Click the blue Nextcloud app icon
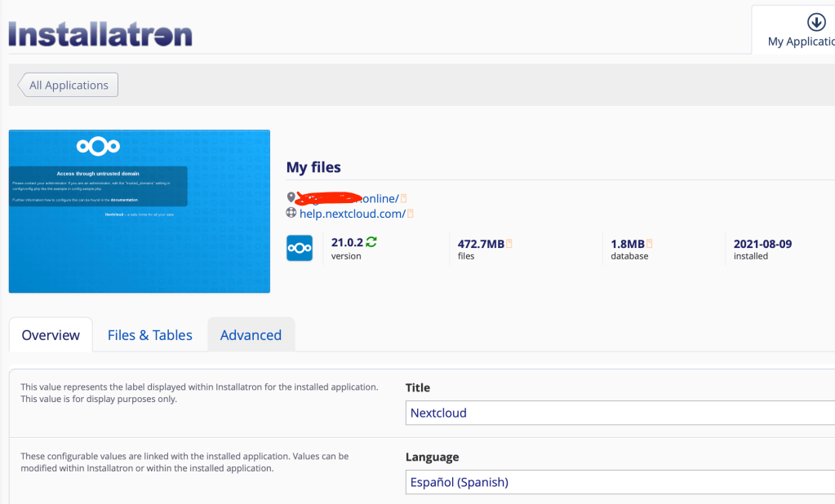Screen dimensions: 835x504 tap(300, 248)
